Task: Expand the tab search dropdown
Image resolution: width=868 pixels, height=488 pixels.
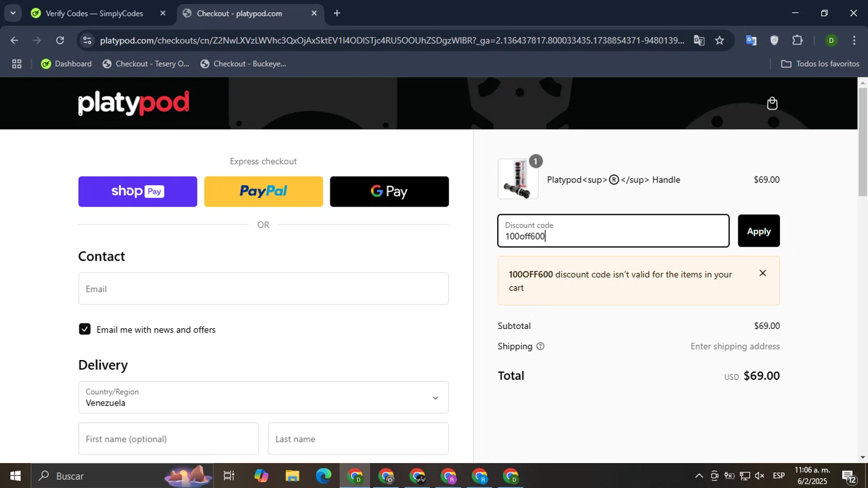Action: point(13,13)
